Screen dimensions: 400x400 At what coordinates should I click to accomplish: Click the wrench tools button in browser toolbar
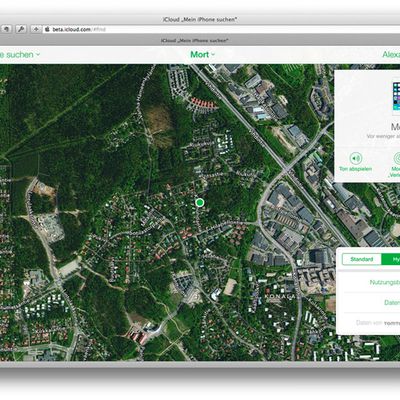pyautogui.click(x=21, y=29)
